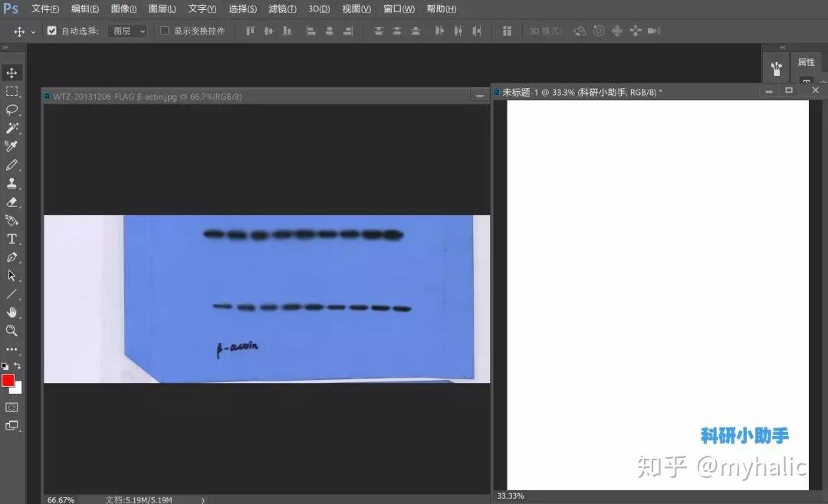Toggle 显示变换控件 option

(163, 31)
